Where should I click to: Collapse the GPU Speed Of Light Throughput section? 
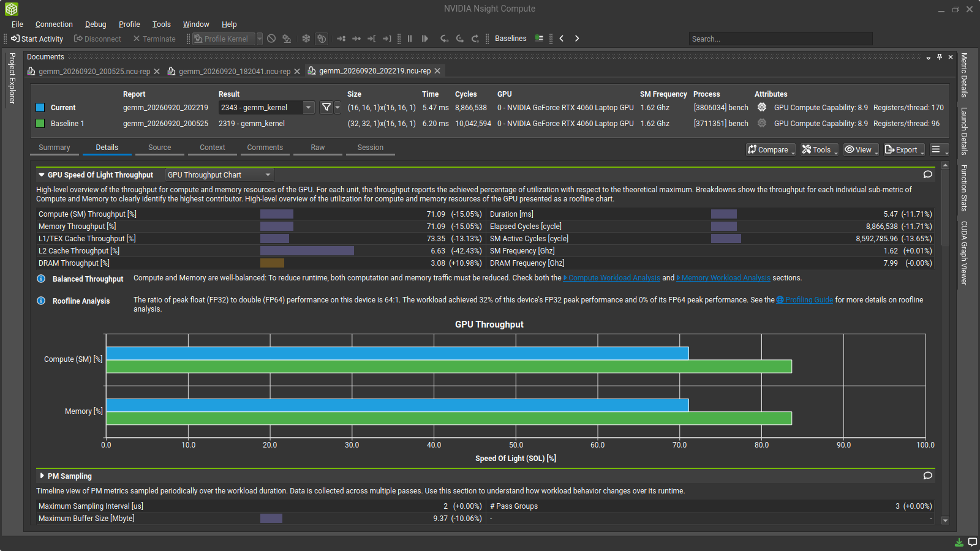pyautogui.click(x=41, y=175)
